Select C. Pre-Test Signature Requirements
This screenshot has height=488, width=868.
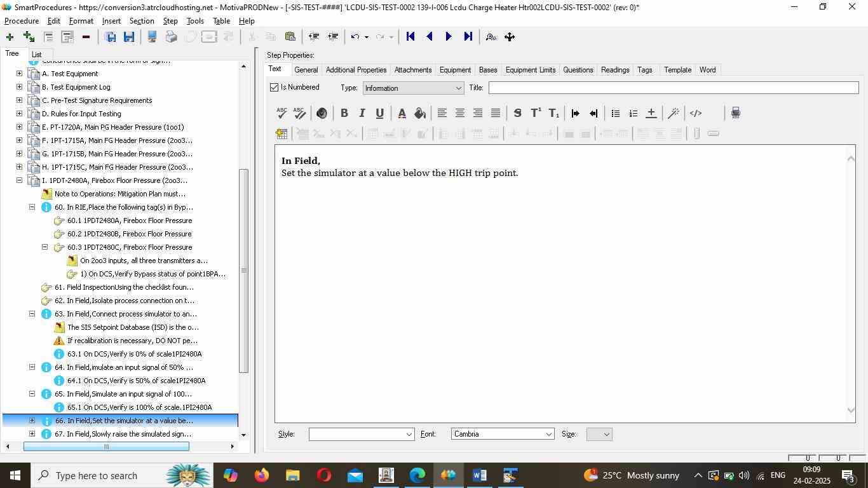[97, 100]
